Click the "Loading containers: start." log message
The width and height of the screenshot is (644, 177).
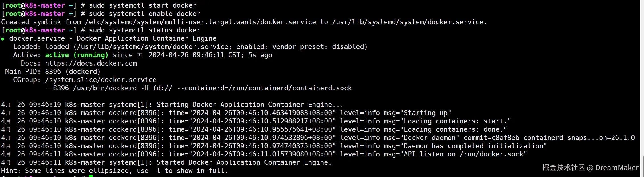(x=457, y=121)
